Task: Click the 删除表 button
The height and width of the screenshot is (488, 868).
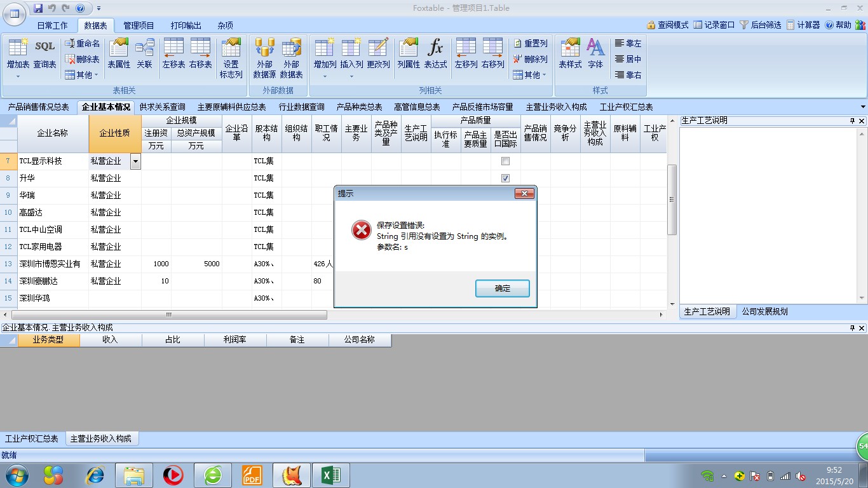Action: point(82,59)
